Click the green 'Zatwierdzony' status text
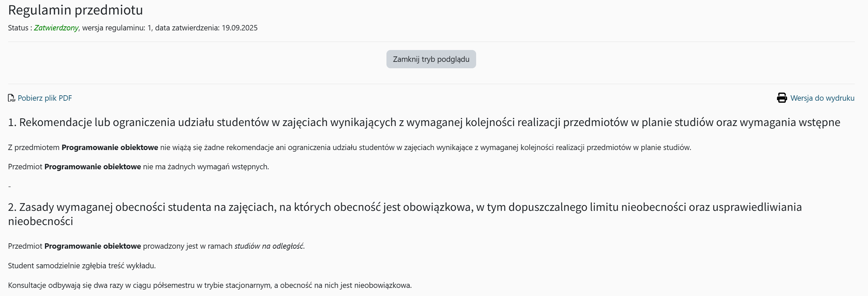868x296 pixels. 56,28
